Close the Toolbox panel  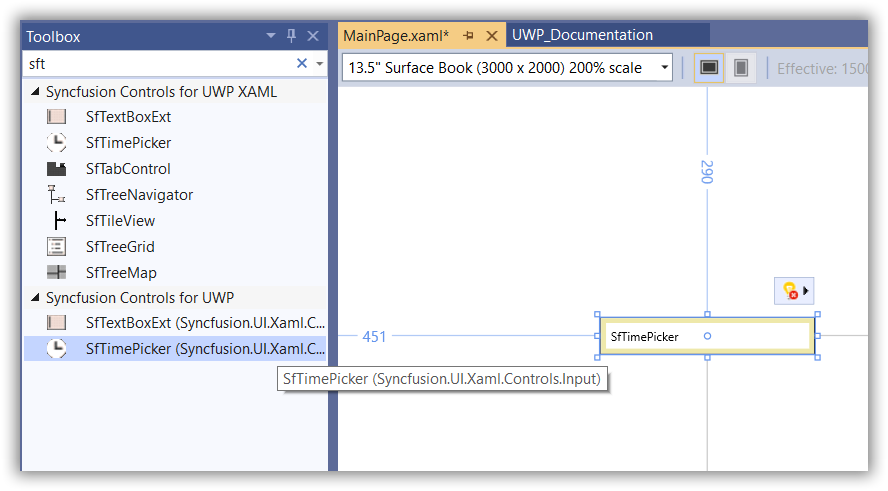(313, 36)
